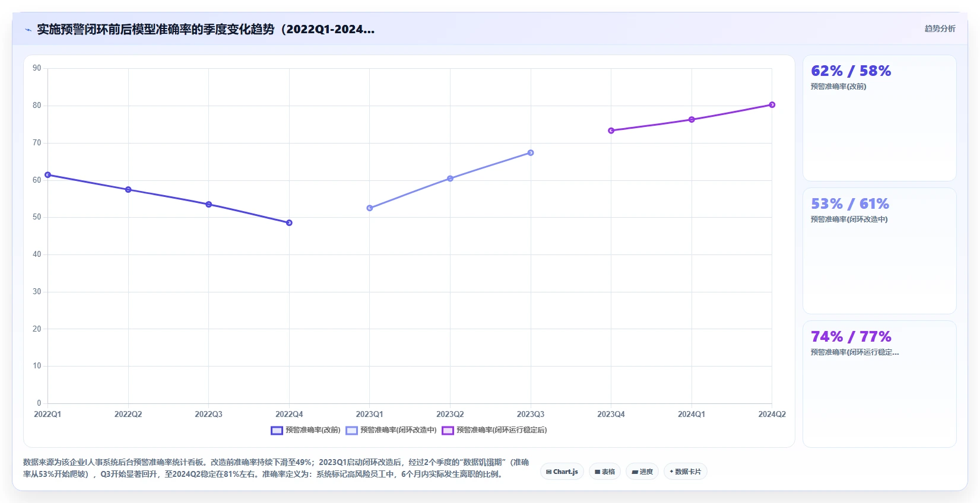Click y-axis value 90

37,68
